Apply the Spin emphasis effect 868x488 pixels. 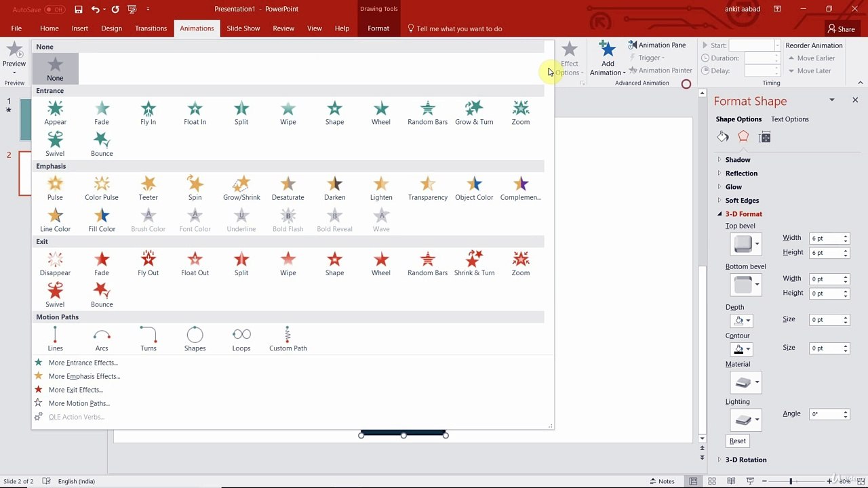click(195, 188)
